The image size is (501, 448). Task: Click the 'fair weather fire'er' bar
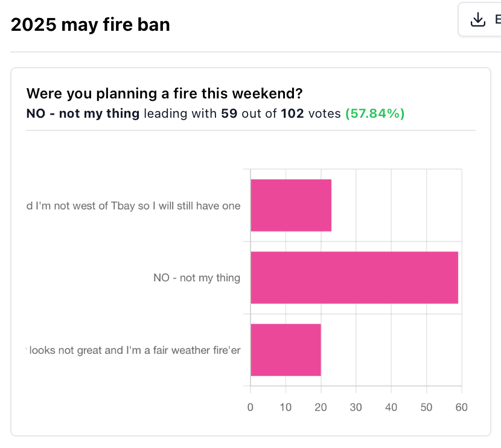pyautogui.click(x=286, y=350)
